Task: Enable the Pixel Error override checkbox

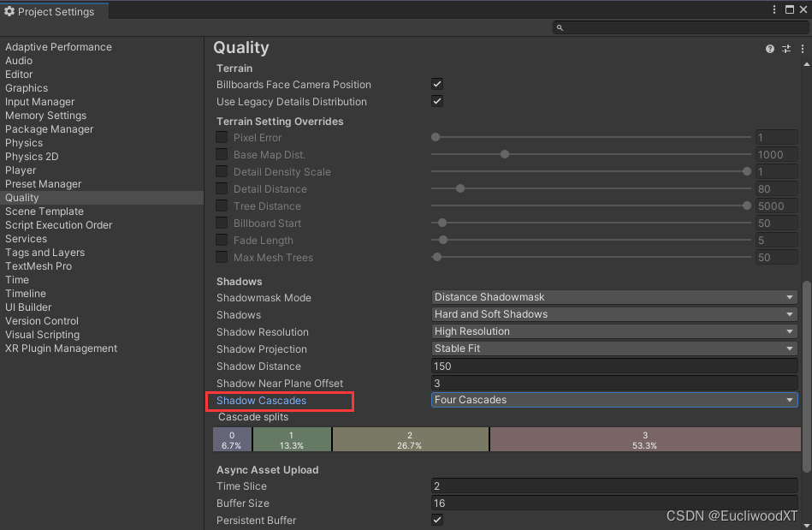Action: point(222,137)
